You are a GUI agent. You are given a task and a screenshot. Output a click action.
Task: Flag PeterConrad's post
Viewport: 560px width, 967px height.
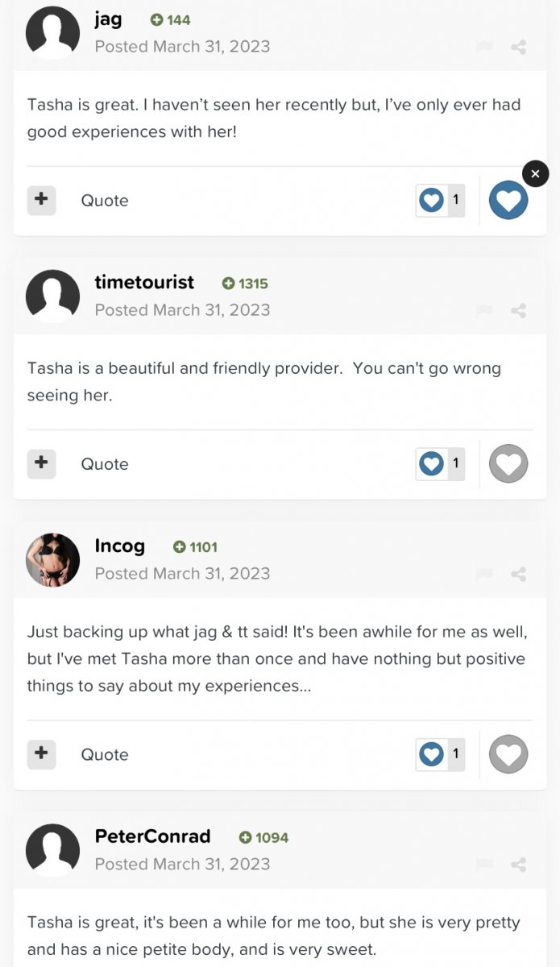484,865
